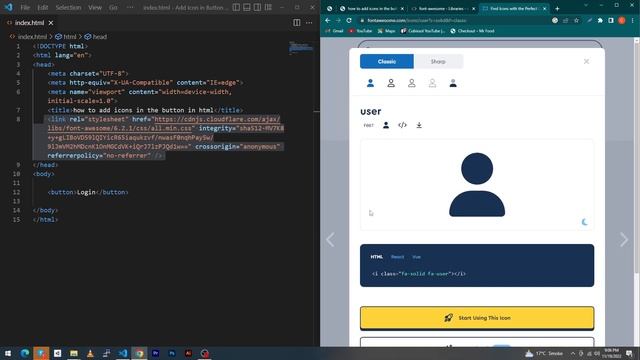Image resolution: width=640 pixels, height=360 pixels.
Task: Open the Chrome extensions puzzle icon
Action: [600, 20]
